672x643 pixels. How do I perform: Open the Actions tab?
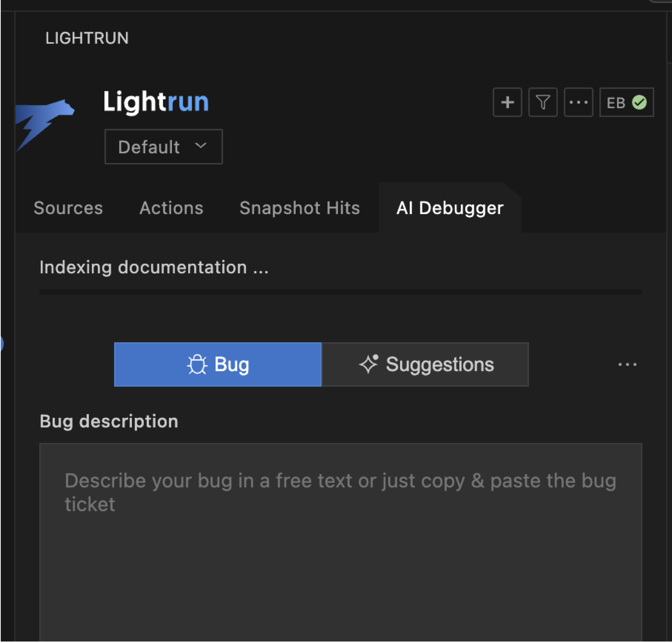171,208
